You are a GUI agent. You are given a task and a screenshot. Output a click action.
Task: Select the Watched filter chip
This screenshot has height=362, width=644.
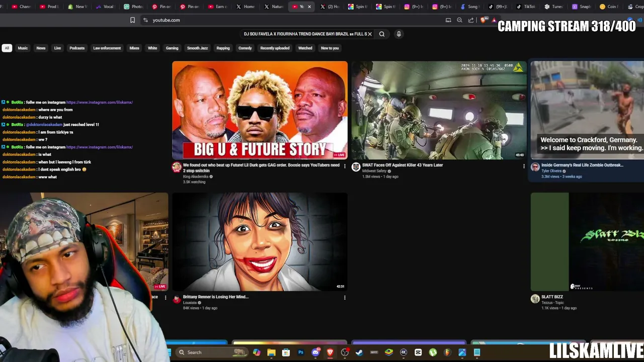305,48
